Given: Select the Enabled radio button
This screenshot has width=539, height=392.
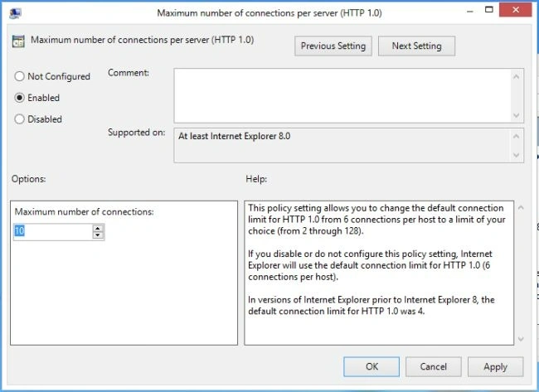Looking at the screenshot, I should coord(20,98).
